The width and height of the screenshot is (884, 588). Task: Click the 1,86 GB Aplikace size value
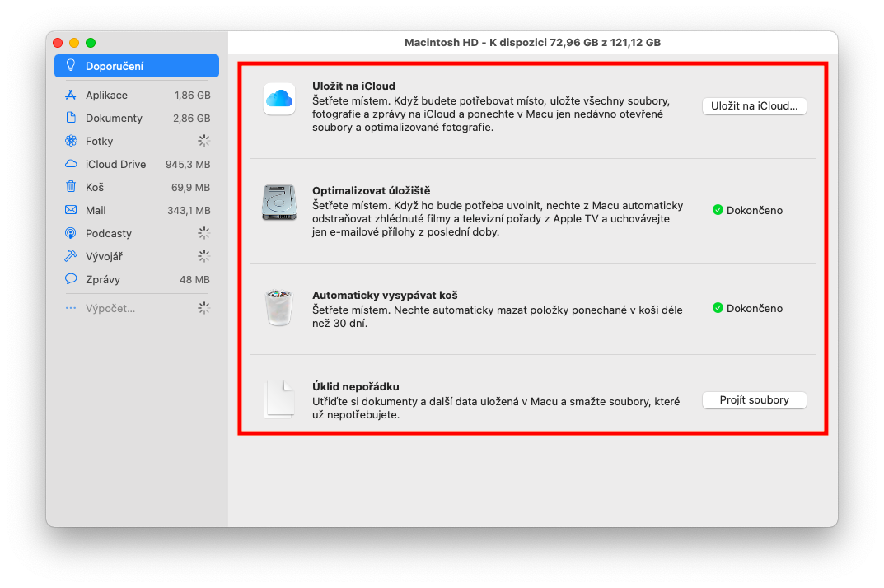click(192, 96)
